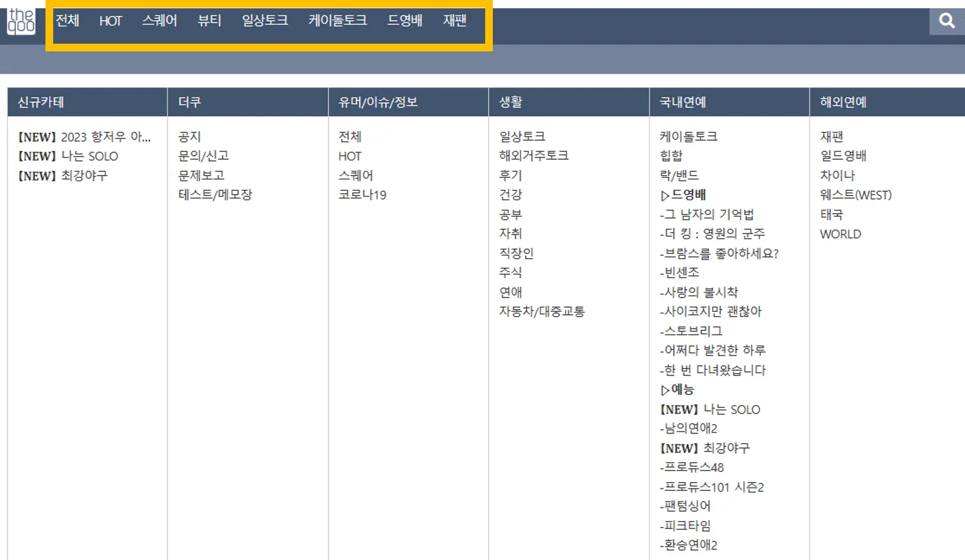Go to 일상토크 in the top navigation bar
The height and width of the screenshot is (560, 965).
[265, 21]
